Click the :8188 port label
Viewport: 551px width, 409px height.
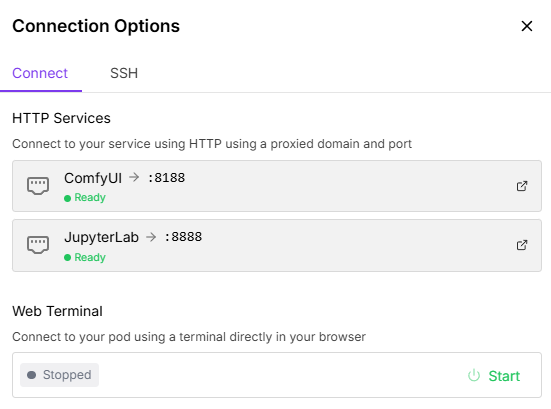[167, 178]
